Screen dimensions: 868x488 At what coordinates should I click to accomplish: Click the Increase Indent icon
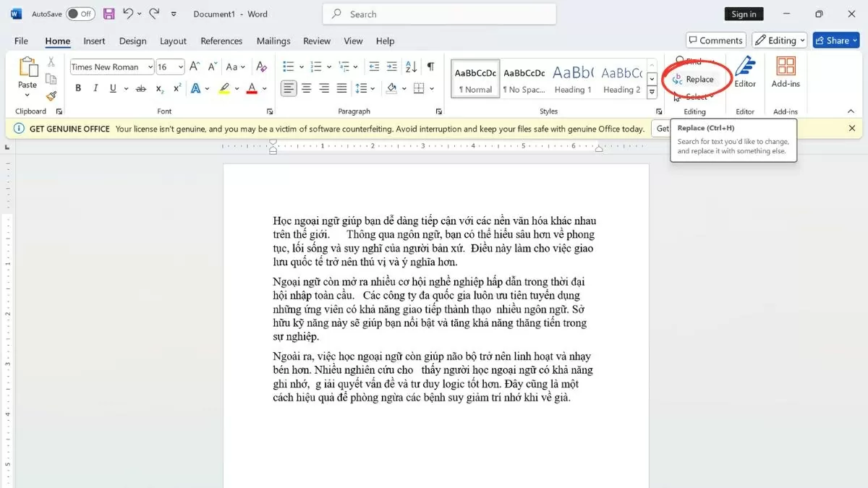(391, 67)
